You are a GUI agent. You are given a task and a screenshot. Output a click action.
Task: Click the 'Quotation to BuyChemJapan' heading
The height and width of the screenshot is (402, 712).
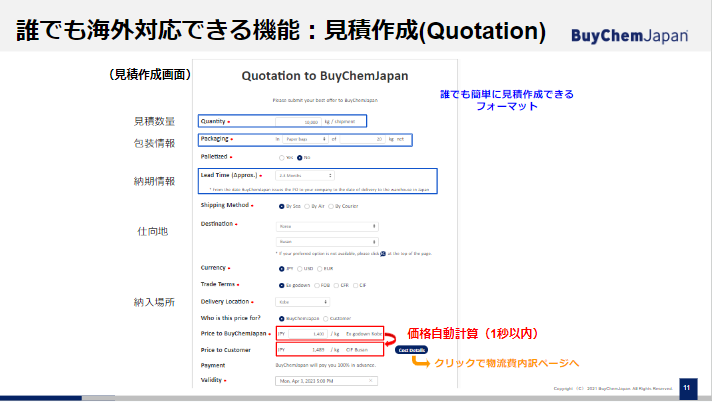click(x=325, y=76)
